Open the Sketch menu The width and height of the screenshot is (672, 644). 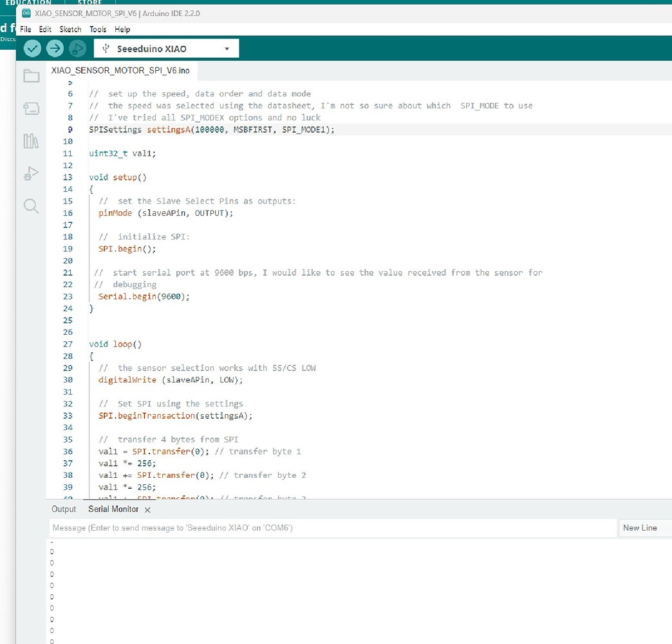pos(70,29)
